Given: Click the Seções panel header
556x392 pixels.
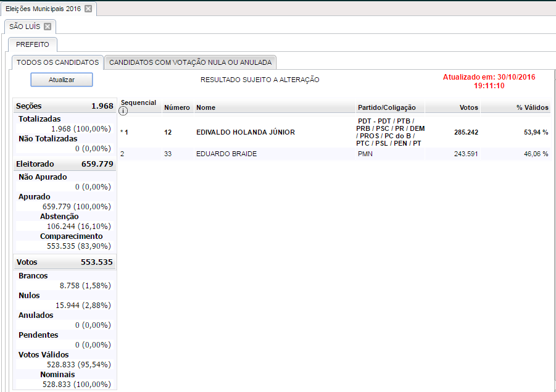Looking at the screenshot, I should [65, 106].
